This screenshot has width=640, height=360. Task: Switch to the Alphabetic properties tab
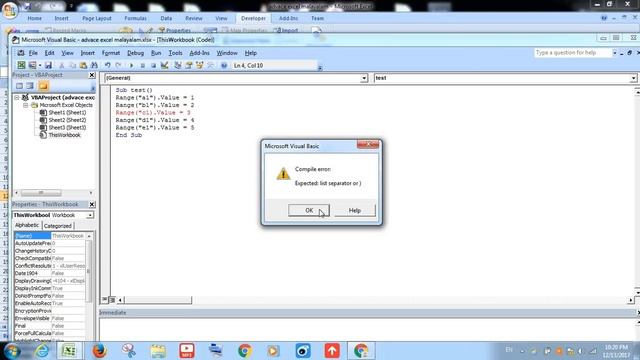pos(27,225)
